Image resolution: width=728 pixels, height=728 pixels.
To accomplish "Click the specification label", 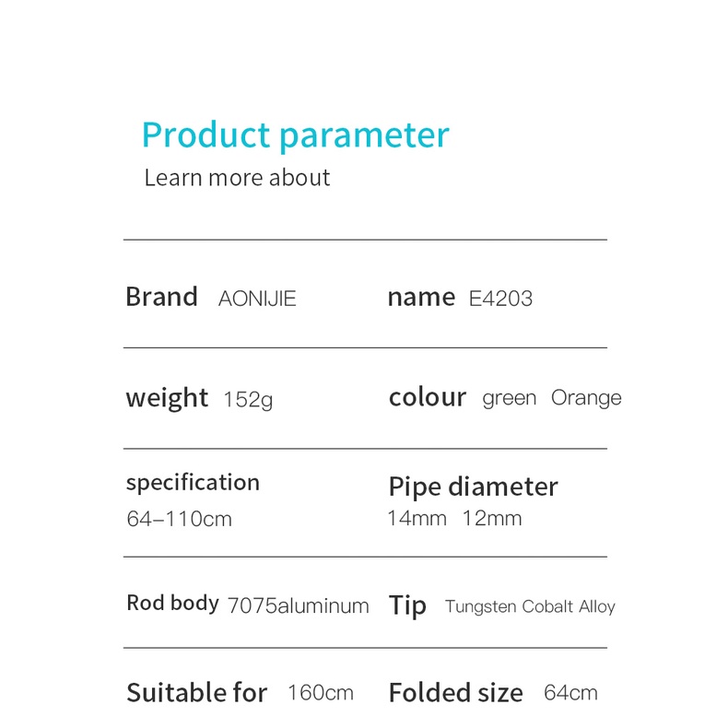I will pyautogui.click(x=193, y=483).
